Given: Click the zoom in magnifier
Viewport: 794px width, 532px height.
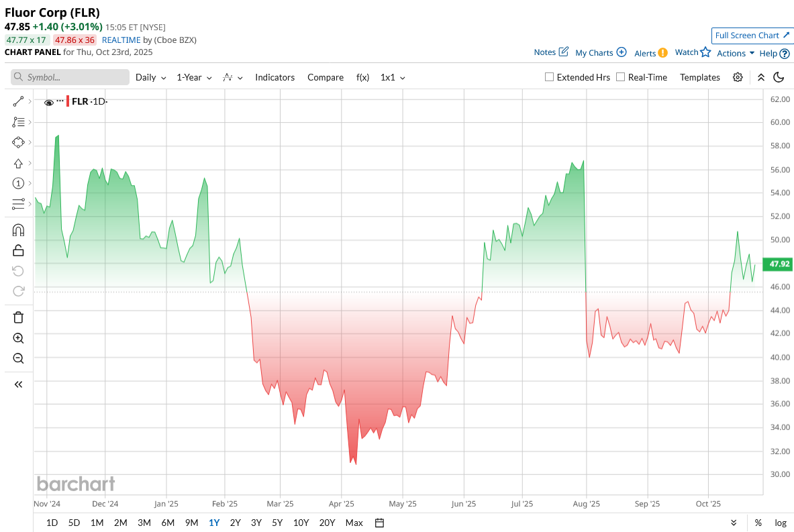Looking at the screenshot, I should point(18,338).
